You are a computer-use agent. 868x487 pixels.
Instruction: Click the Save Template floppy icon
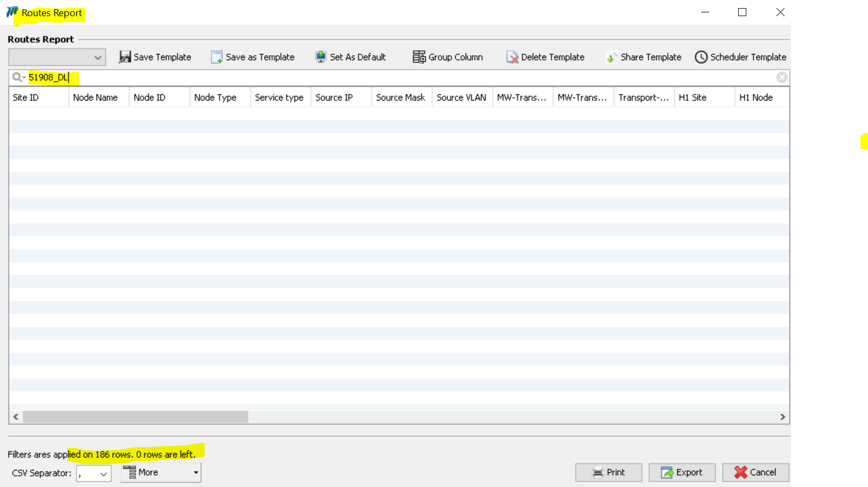pos(125,57)
